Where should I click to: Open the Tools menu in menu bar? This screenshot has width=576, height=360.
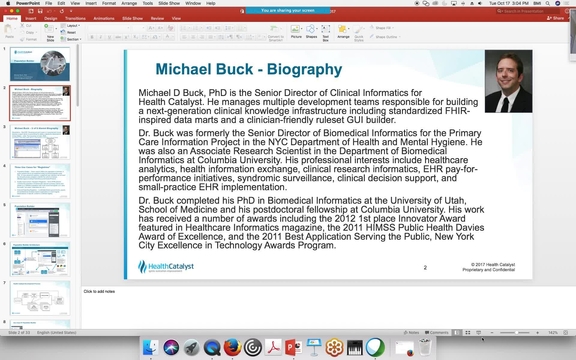pos(148,3)
